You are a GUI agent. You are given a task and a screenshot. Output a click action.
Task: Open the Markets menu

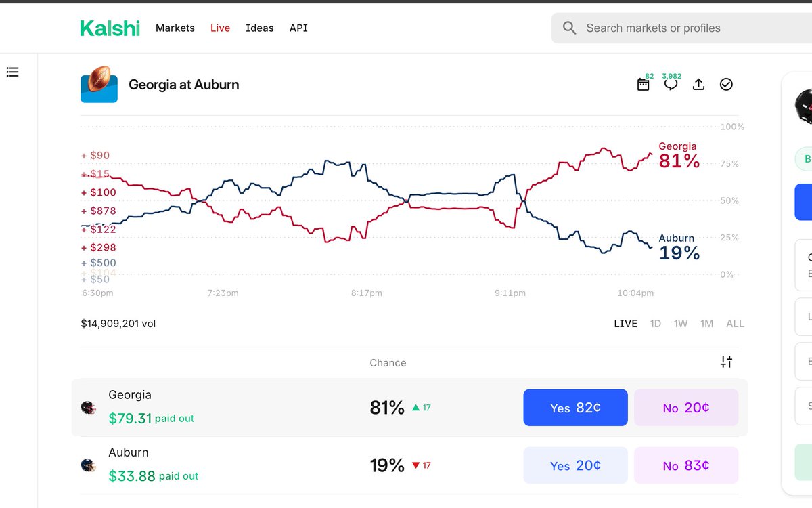(x=175, y=28)
